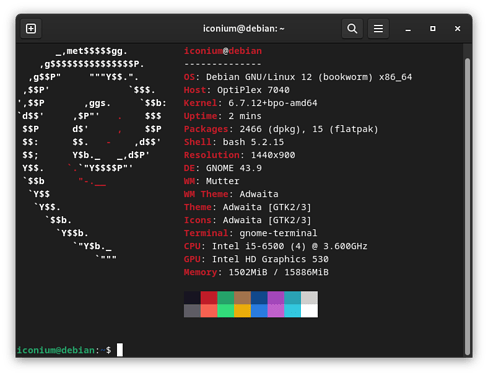Click the Shell value 'bash 5.2.15'
488x375 pixels.
(253, 142)
